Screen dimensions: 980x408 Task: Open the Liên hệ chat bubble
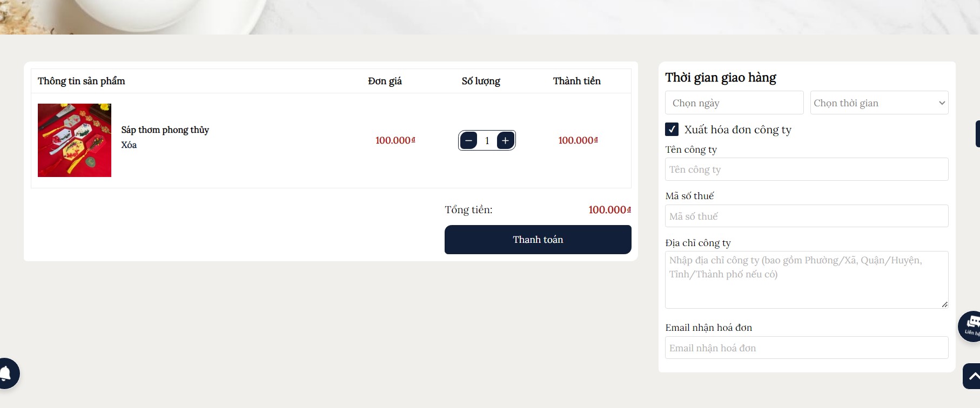click(970, 326)
